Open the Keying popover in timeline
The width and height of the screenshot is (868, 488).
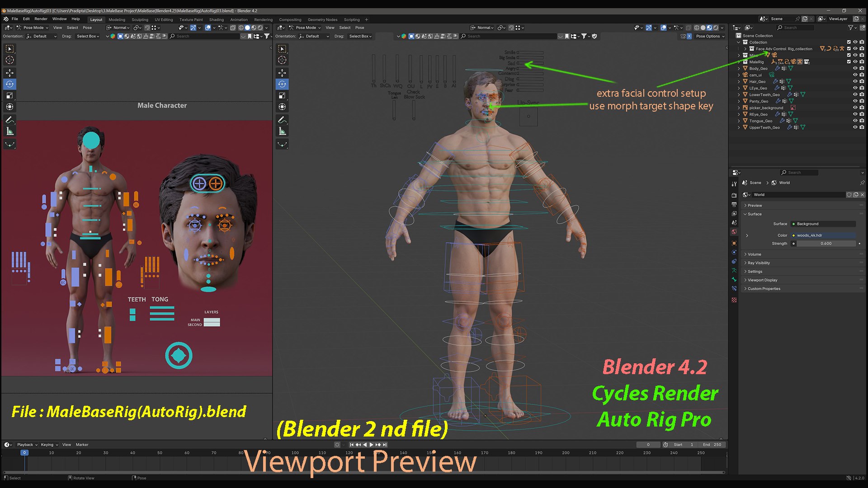(x=49, y=445)
